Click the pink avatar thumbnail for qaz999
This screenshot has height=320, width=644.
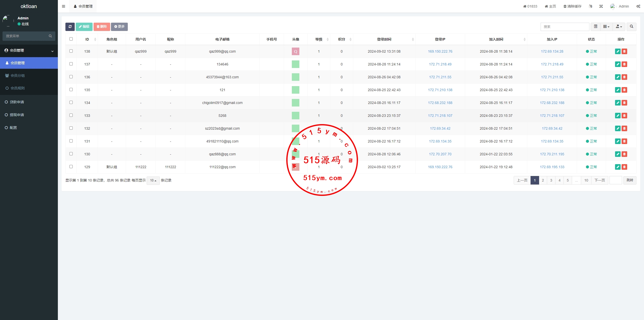click(x=295, y=52)
